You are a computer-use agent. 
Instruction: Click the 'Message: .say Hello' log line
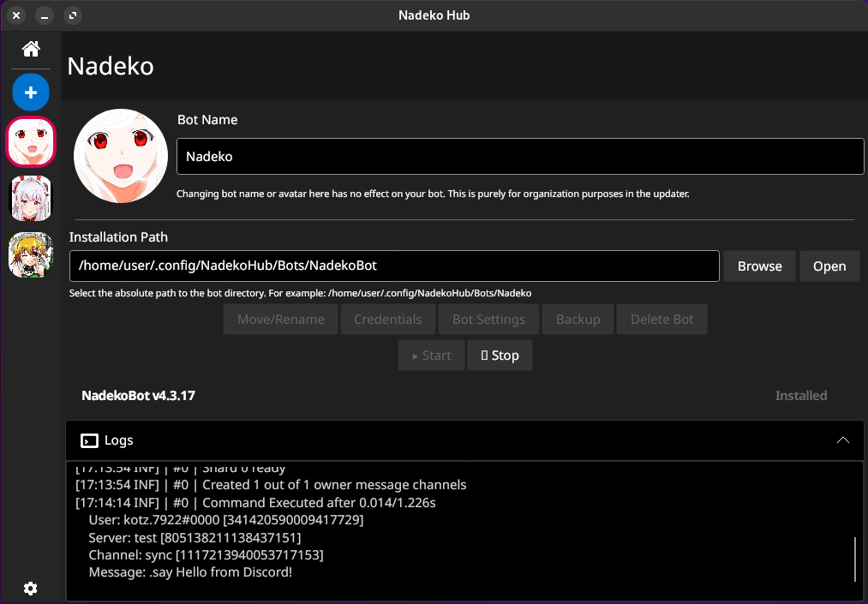tap(190, 572)
